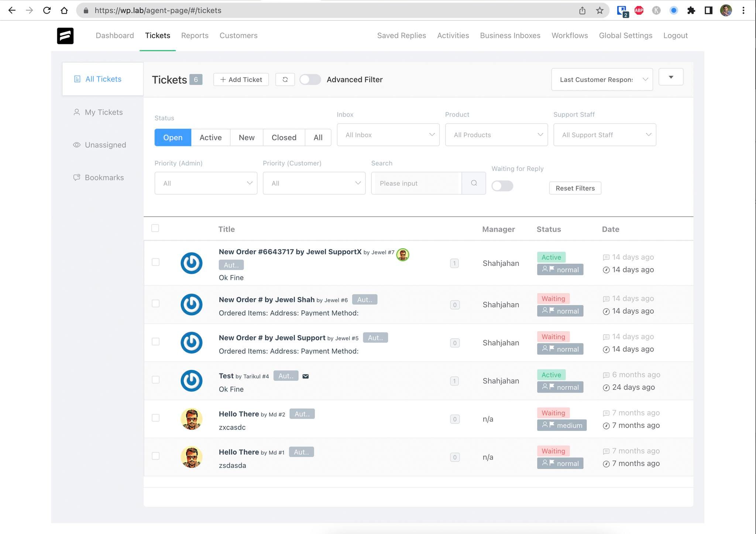The width and height of the screenshot is (756, 534).
Task: Expand the All Products dropdown
Action: (x=496, y=134)
